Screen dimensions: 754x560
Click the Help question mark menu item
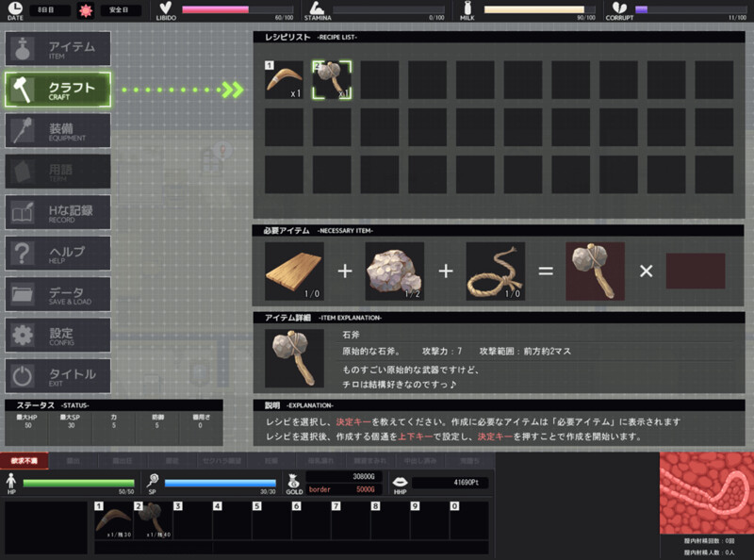pyautogui.click(x=57, y=254)
